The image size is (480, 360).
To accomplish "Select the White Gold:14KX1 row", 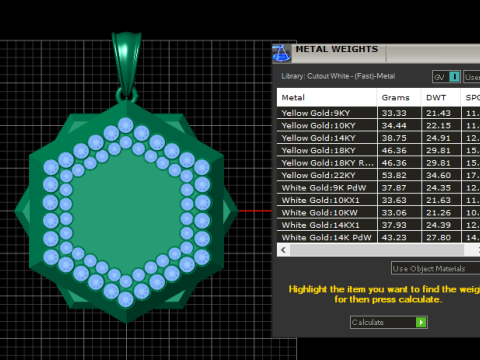I will coord(378,225).
